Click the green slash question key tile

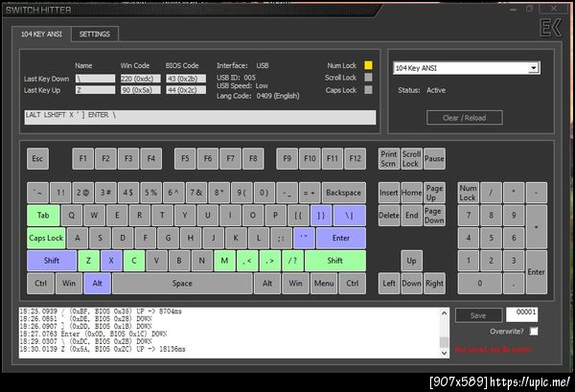click(292, 261)
